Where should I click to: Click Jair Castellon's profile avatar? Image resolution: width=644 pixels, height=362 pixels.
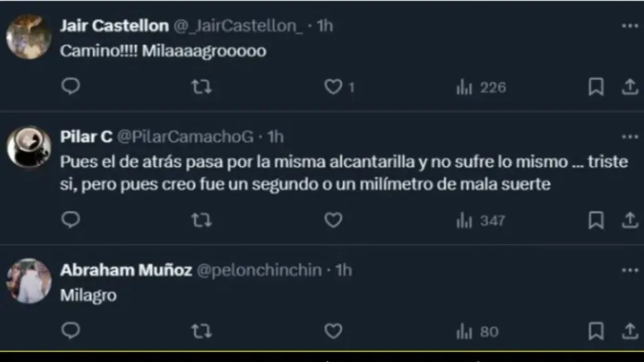[x=28, y=37]
